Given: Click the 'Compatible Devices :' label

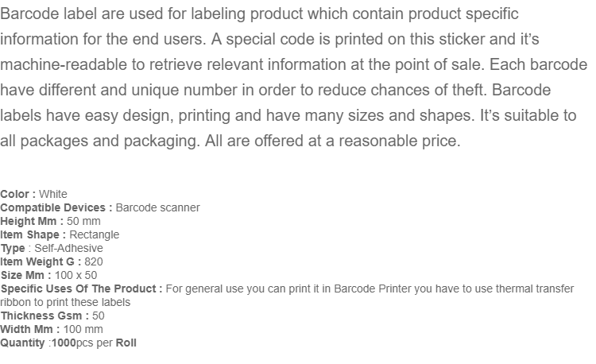Looking at the screenshot, I should [x=56, y=207].
